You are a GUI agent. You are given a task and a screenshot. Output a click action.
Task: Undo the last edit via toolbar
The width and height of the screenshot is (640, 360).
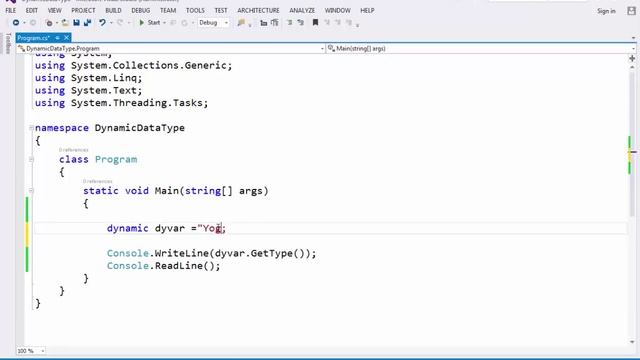[x=102, y=23]
